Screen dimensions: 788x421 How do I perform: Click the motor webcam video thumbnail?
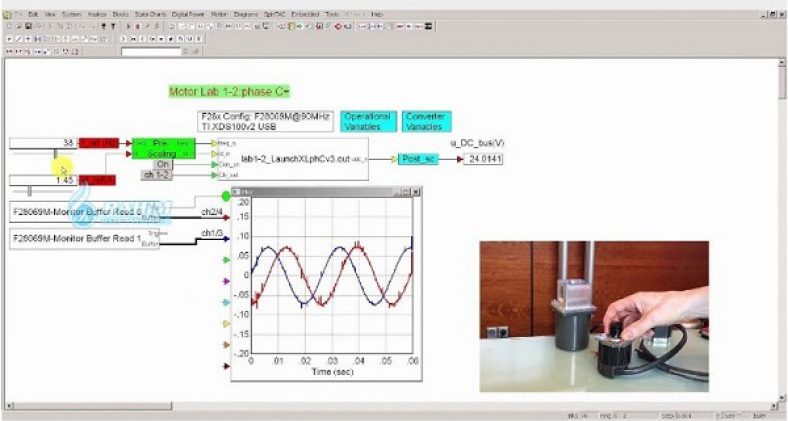(x=594, y=317)
